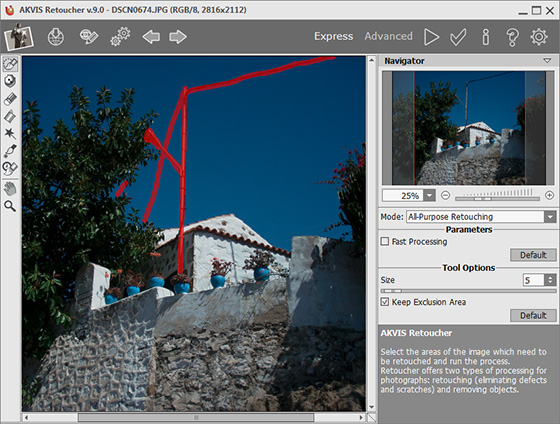Uncheck Keep Exclusion Area
Viewport: 560px width, 424px height.
385,302
